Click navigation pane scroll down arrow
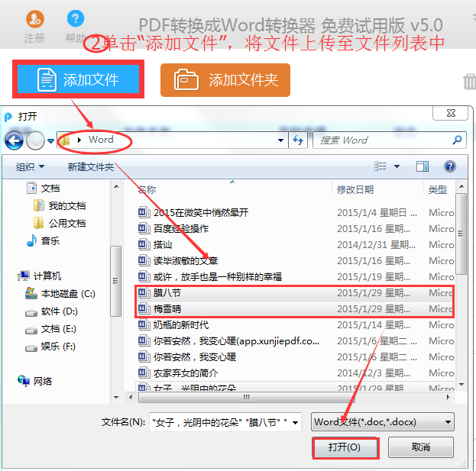This screenshot has width=476, height=471. click(x=116, y=397)
